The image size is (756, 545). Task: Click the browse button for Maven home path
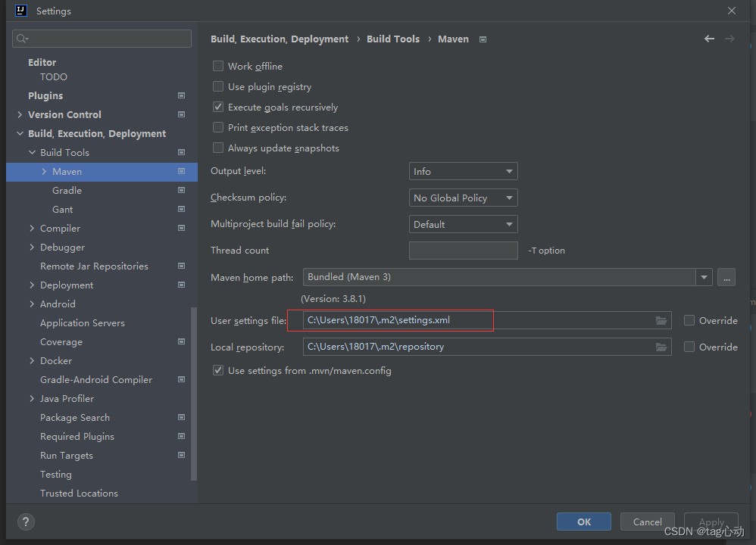coord(726,277)
